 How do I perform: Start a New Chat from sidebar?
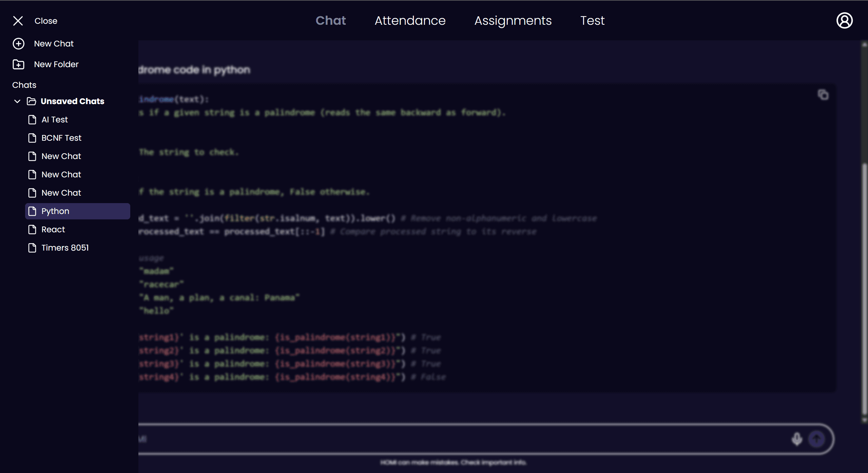click(54, 44)
